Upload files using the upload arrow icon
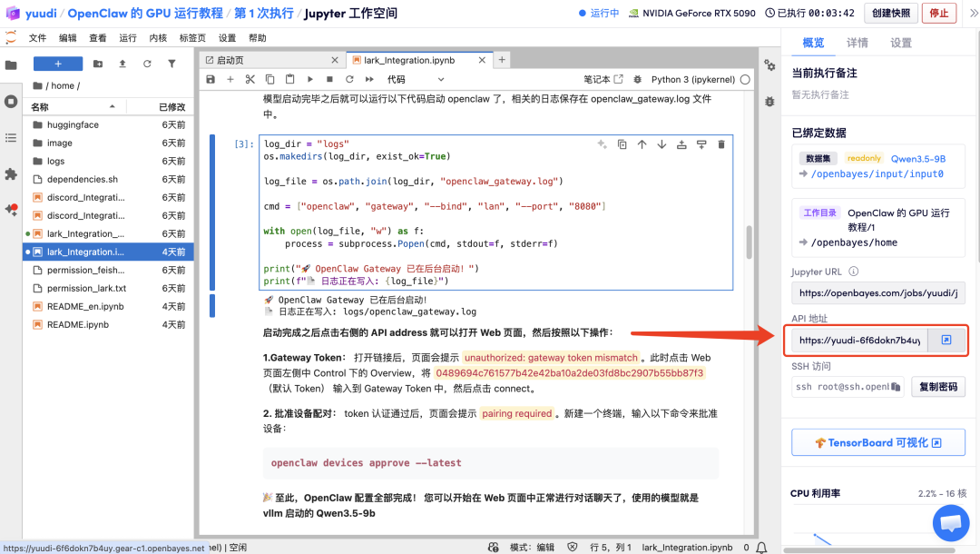Image resolution: width=980 pixels, height=554 pixels. tap(122, 64)
